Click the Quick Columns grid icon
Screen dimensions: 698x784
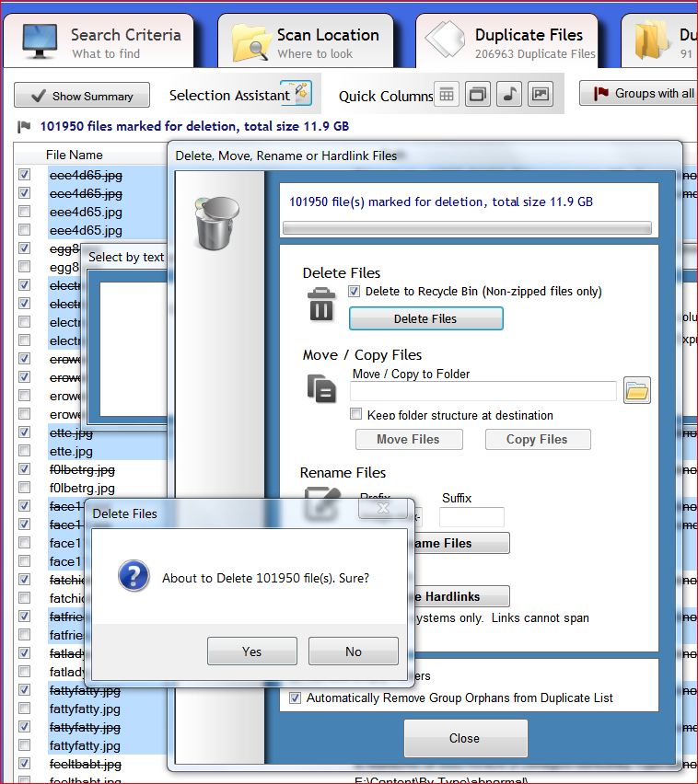tap(447, 94)
